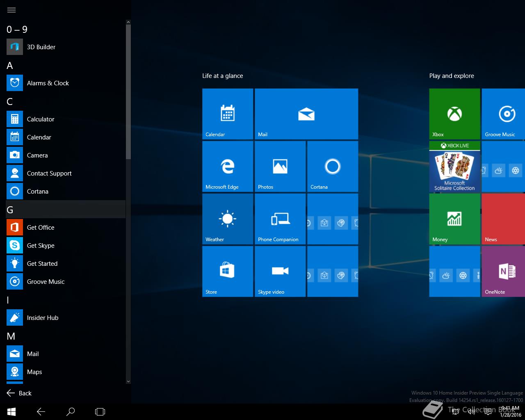The height and width of the screenshot is (420, 525).
Task: Open Calculator in the app list
Action: pos(66,119)
